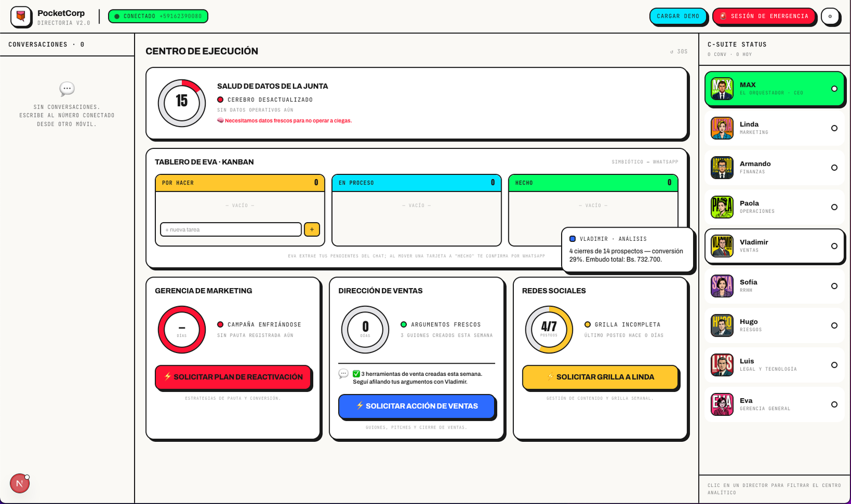Click Solicitar Plan de Reactivación
This screenshot has height=504, width=851.
[233, 377]
